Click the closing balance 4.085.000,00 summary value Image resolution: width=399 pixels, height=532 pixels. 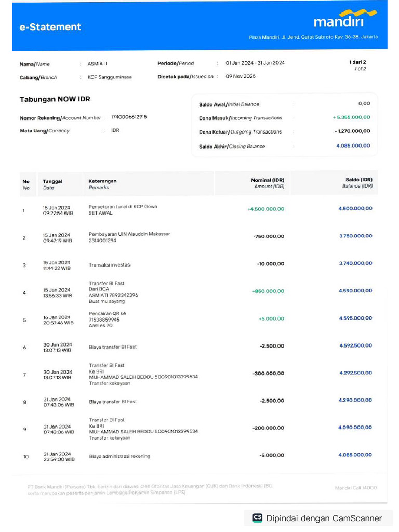click(353, 145)
